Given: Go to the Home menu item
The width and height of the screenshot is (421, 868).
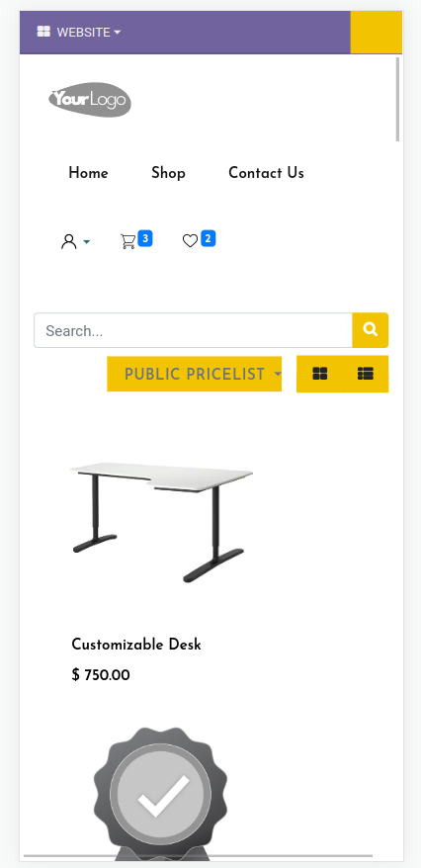Looking at the screenshot, I should pos(88,173).
